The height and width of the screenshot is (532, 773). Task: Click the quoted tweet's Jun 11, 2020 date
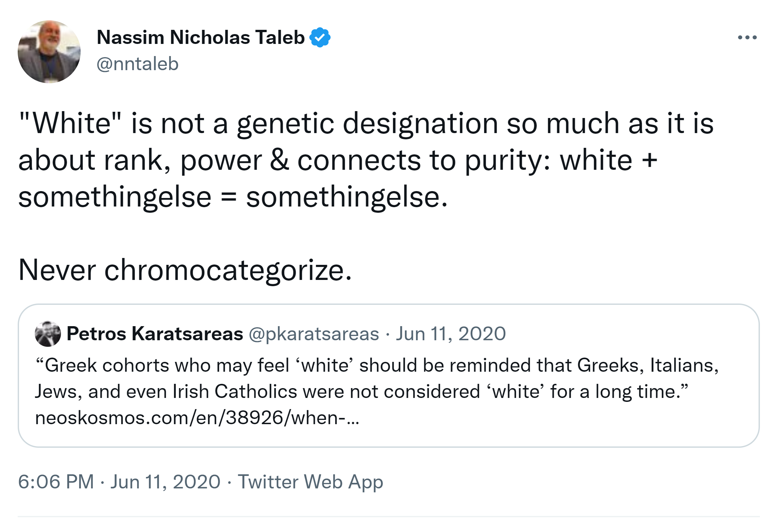451,334
